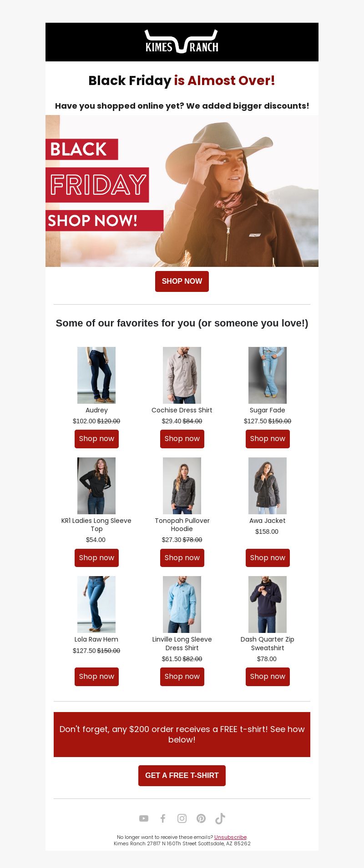Shop now for Audrey jeans
This screenshot has width=364, height=868.
coord(96,439)
